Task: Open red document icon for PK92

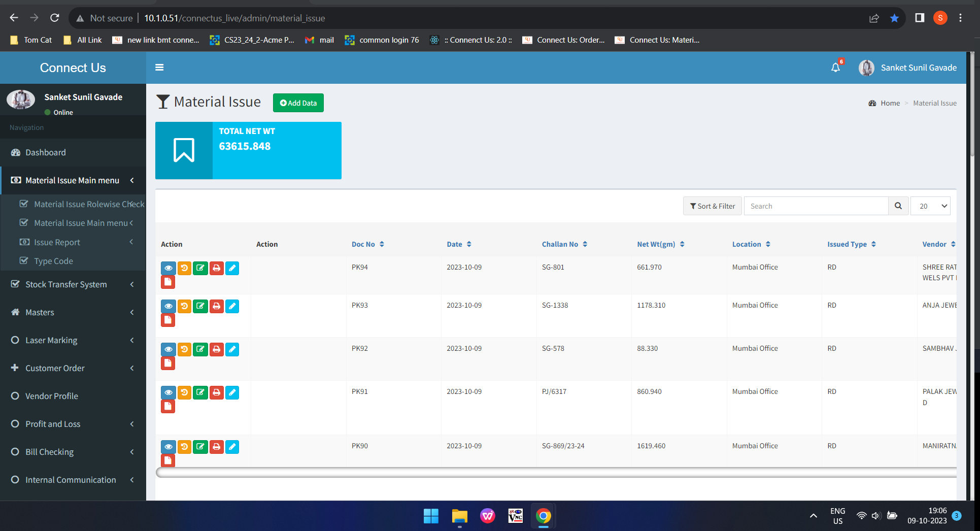Action: click(168, 363)
